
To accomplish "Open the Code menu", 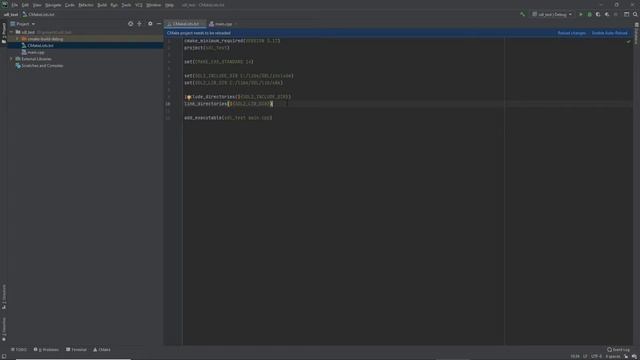I will pos(70,5).
